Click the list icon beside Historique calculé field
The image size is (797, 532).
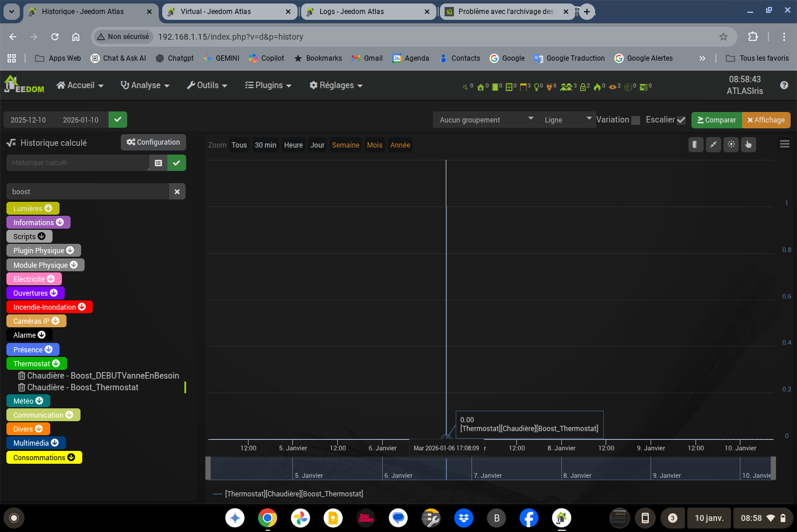158,163
